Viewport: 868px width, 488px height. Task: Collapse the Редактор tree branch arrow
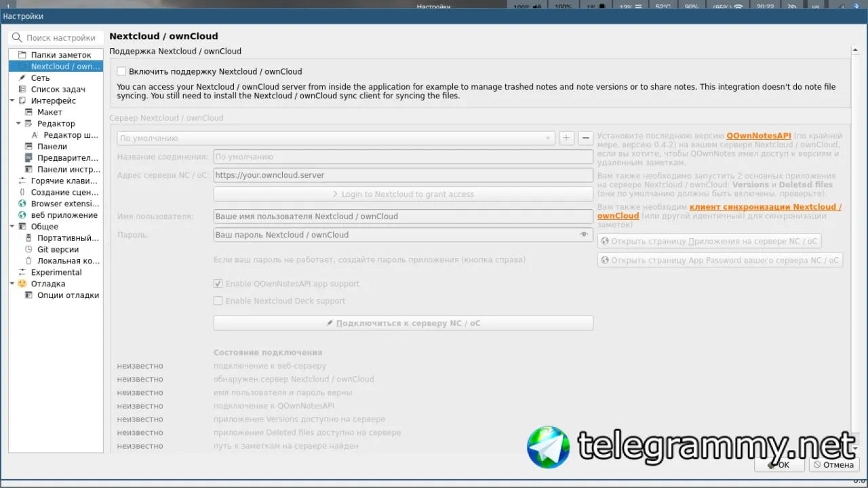pos(19,124)
